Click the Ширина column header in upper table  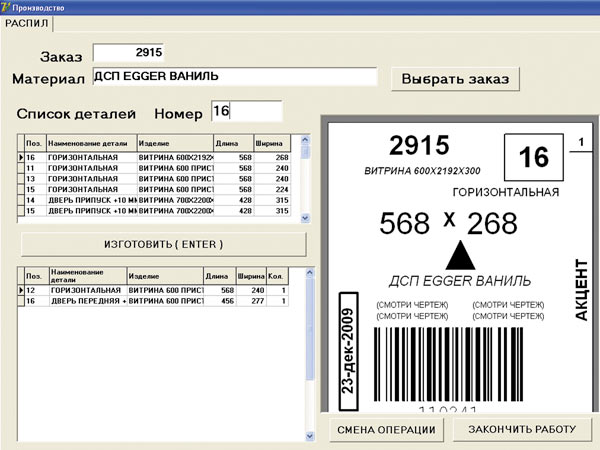point(272,143)
